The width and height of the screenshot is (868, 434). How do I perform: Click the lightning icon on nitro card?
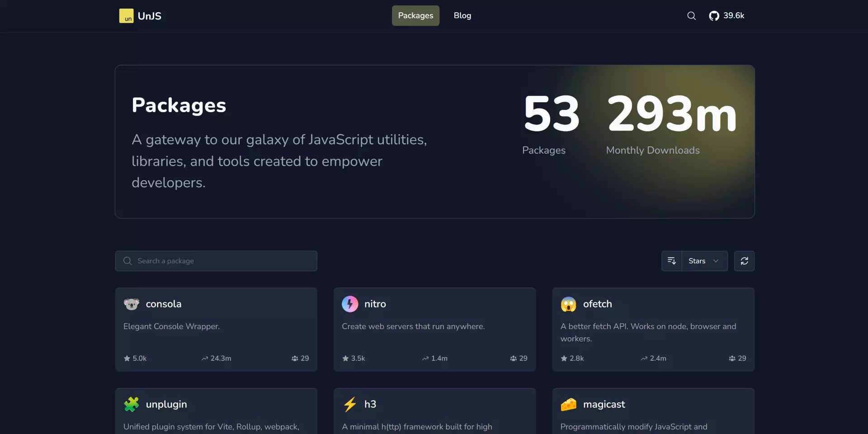[x=350, y=304]
